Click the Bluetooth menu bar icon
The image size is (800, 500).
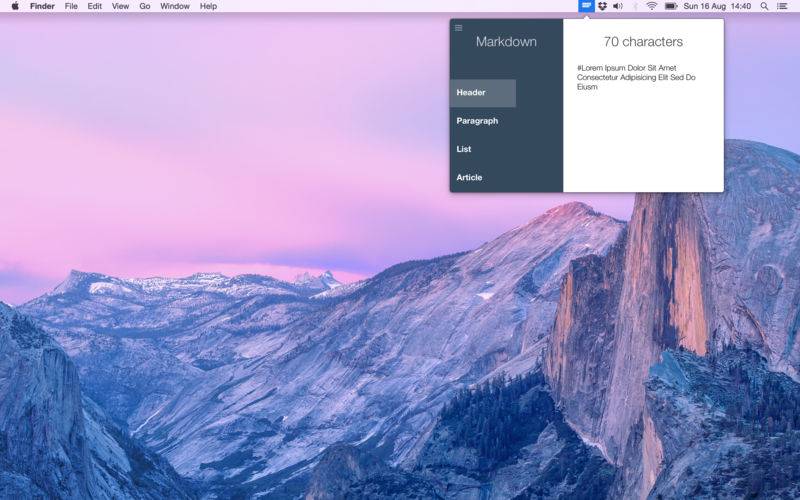pos(635,6)
